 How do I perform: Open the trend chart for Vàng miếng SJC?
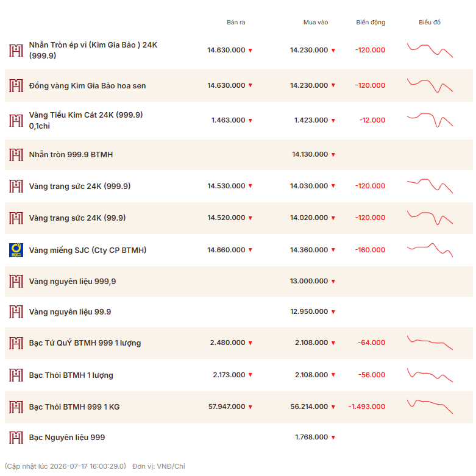pos(430,250)
